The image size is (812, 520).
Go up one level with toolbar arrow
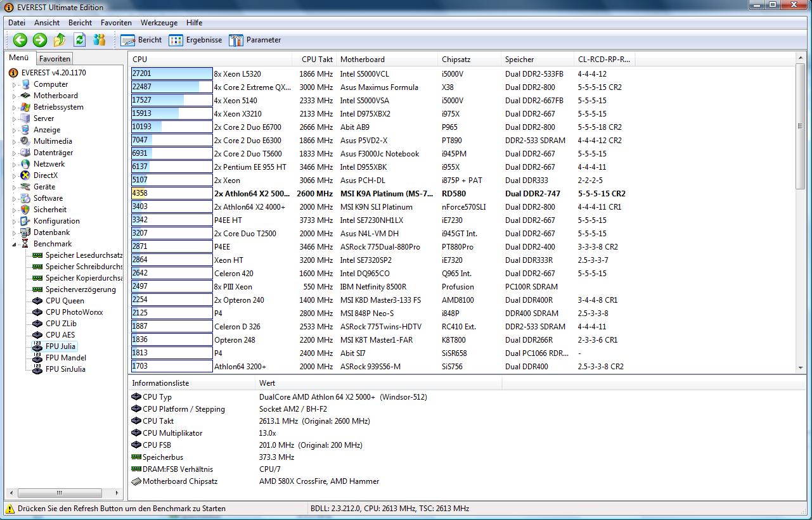pyautogui.click(x=60, y=40)
